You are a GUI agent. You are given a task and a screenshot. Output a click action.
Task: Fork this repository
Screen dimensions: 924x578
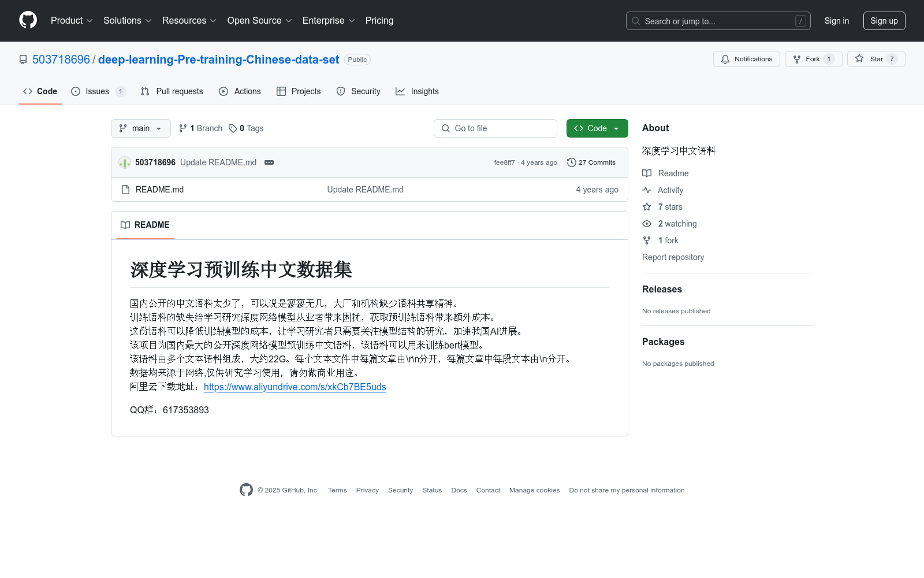click(813, 59)
